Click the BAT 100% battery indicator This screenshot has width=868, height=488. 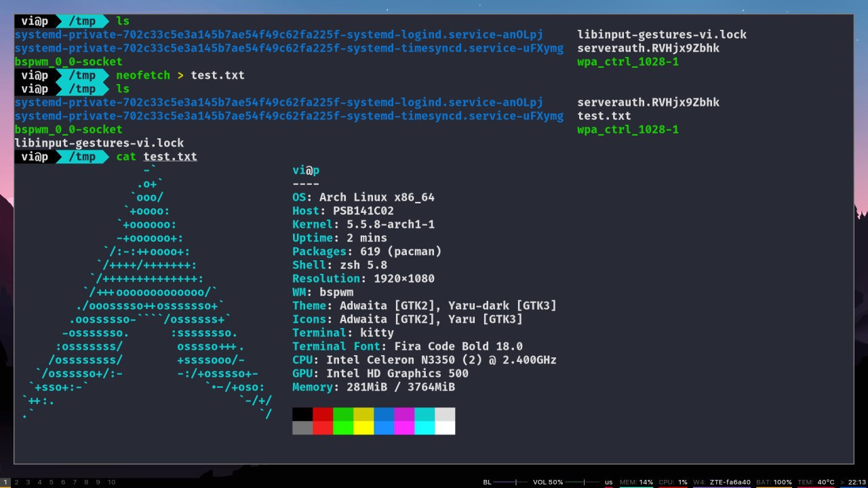pyautogui.click(x=774, y=483)
